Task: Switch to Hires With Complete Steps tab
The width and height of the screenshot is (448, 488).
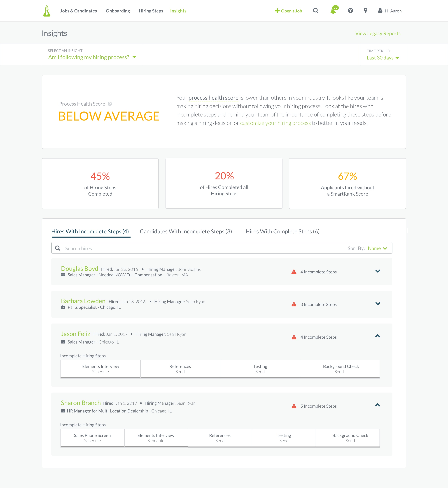Action: click(282, 231)
